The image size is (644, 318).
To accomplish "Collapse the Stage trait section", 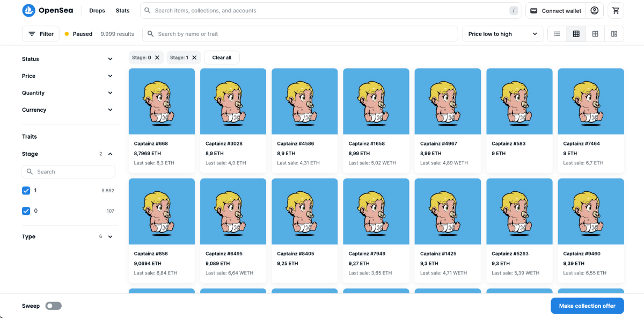I will coord(68,154).
